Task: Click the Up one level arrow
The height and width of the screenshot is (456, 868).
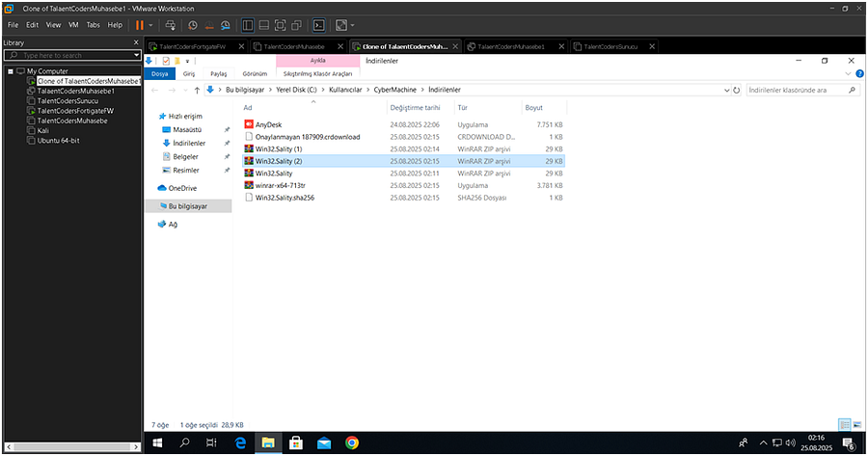Action: tap(197, 91)
